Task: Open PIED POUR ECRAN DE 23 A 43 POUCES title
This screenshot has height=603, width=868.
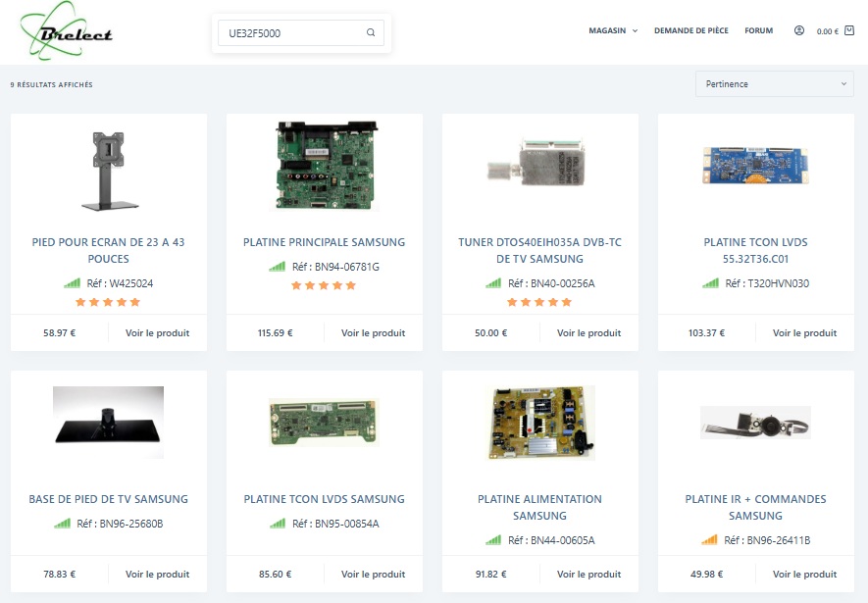Action: coord(109,251)
